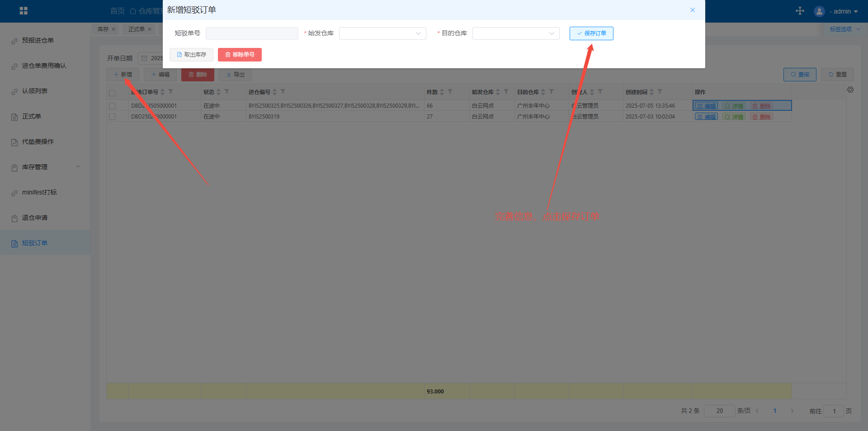Check the second row order checkbox

pos(112,117)
